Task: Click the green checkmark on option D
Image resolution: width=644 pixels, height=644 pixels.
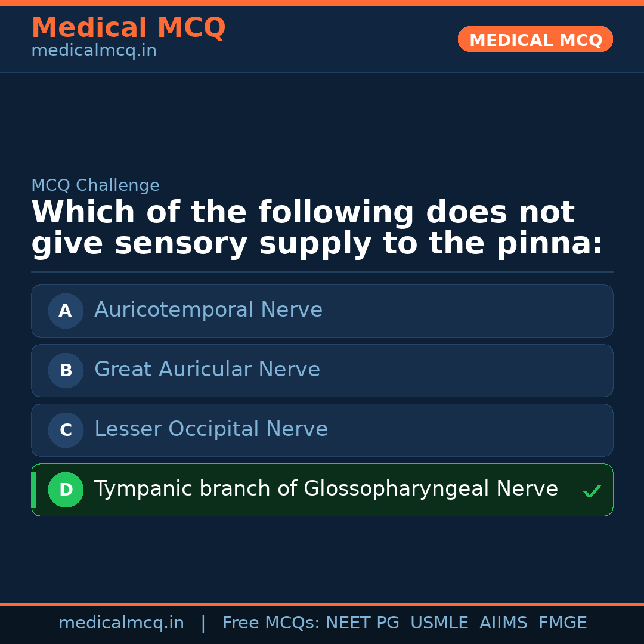Action: tap(592, 491)
